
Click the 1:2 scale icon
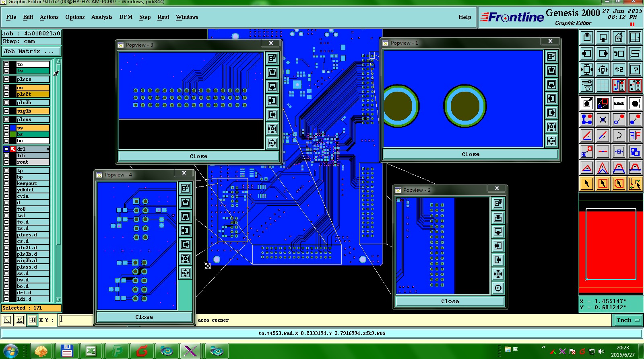coord(619,70)
